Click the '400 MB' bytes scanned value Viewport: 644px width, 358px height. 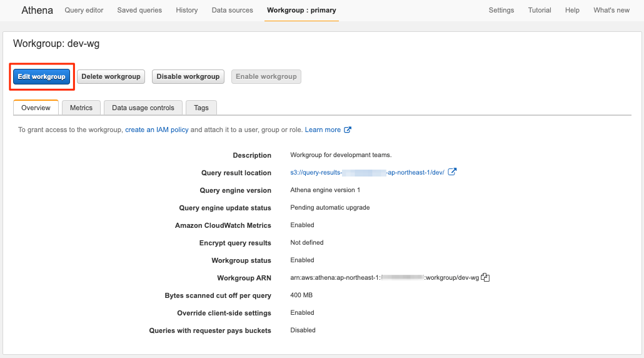pyautogui.click(x=301, y=295)
